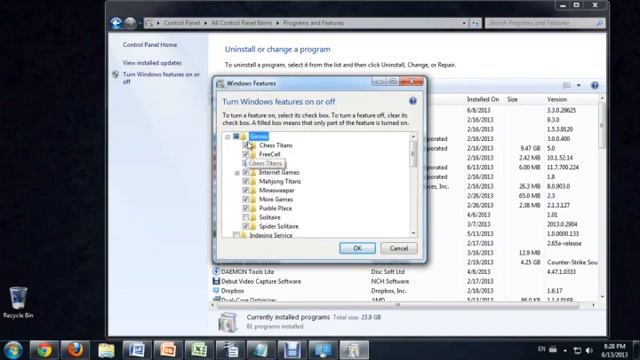Viewport: 640px width, 360px height.
Task: Uncheck the Spider Solitaire checkbox
Action: coord(245,226)
